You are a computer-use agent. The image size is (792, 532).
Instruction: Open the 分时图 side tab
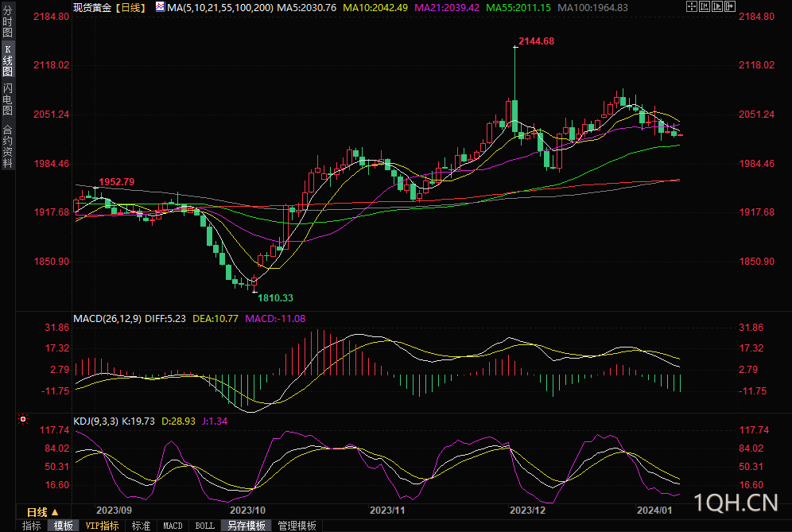pyautogui.click(x=7, y=23)
